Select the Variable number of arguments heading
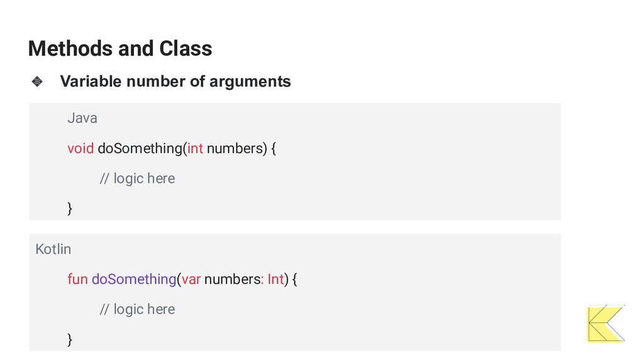 (x=175, y=81)
